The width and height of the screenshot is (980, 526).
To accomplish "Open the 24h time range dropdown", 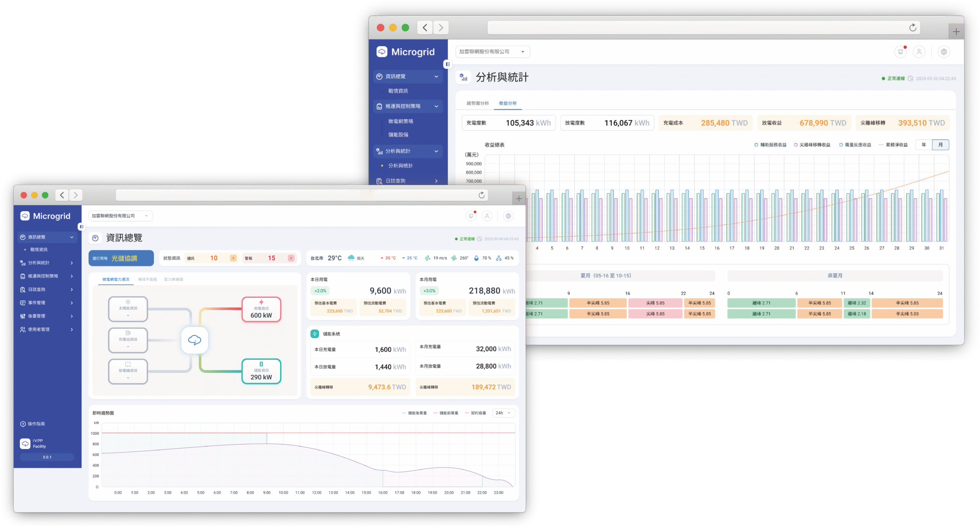I will point(503,413).
